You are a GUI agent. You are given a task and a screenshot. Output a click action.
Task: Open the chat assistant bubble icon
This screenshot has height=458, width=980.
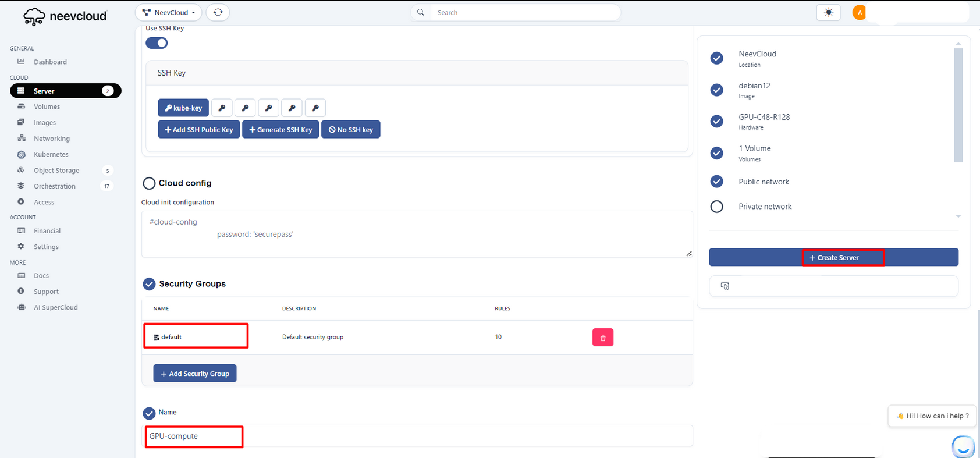[x=963, y=446]
